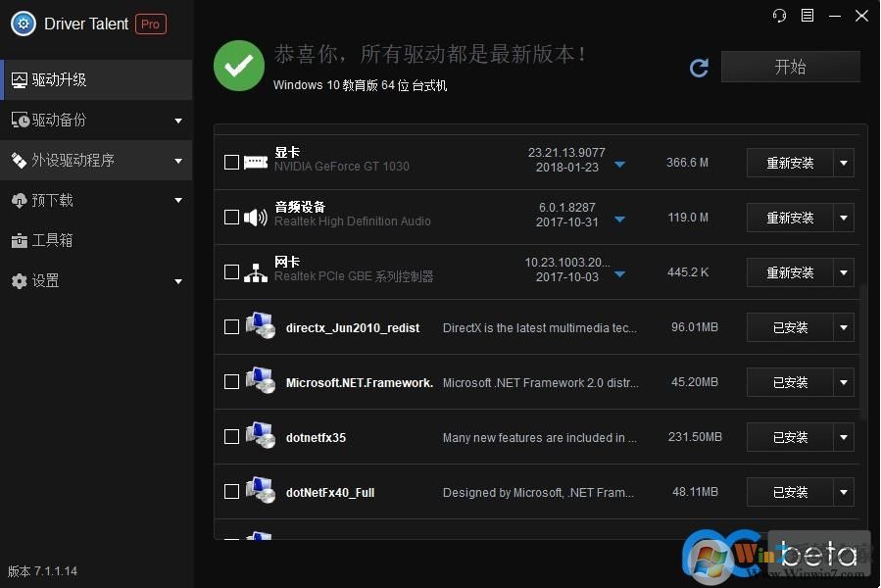Expand install options next to dotnetfx35 已安装 button
The width and height of the screenshot is (881, 588).
(x=843, y=437)
